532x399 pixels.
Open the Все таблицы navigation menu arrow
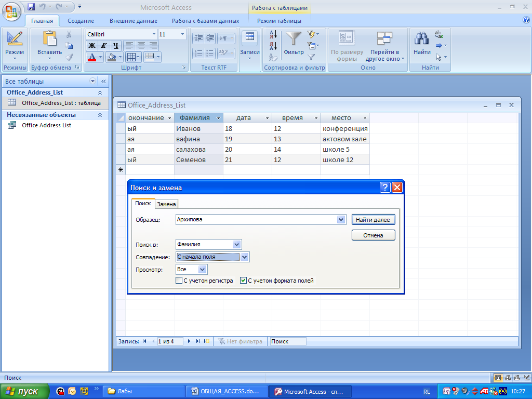(x=92, y=81)
